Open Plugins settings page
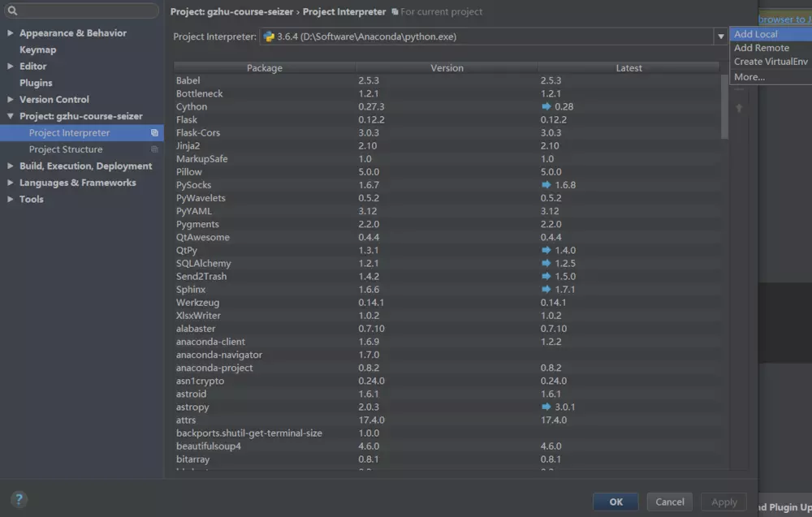Screen dimensions: 812x517 36,83
